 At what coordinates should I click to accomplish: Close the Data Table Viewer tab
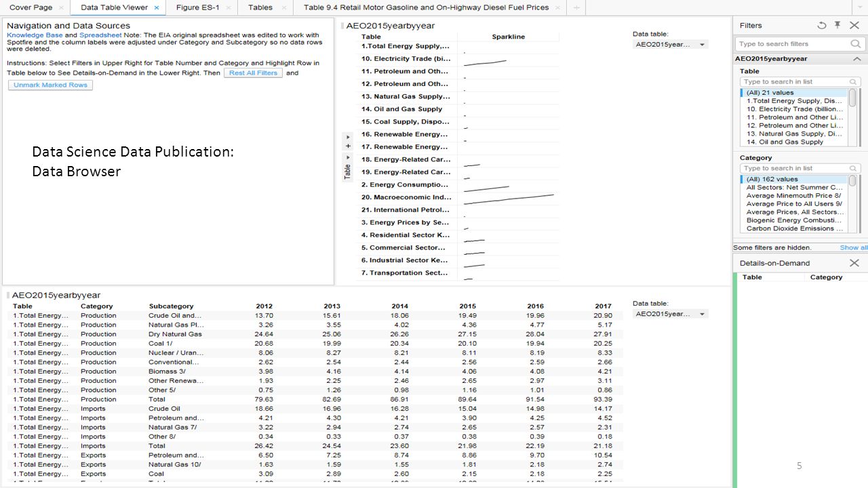[157, 7]
